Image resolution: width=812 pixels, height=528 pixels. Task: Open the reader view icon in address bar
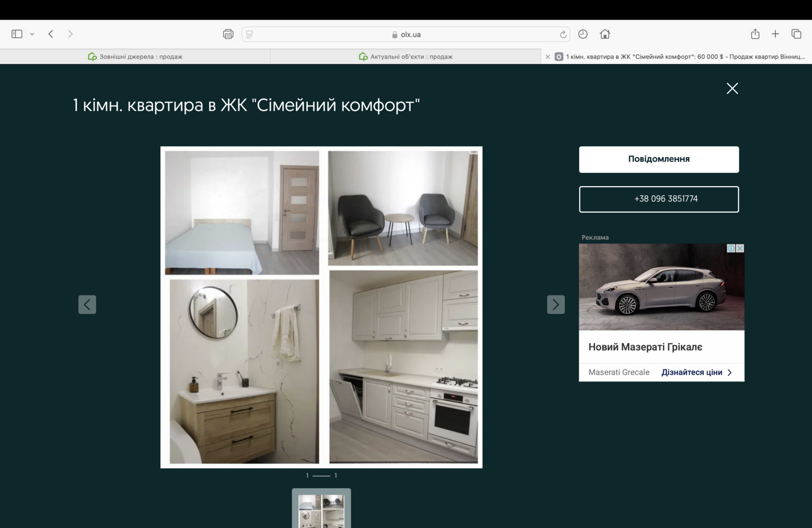click(250, 34)
